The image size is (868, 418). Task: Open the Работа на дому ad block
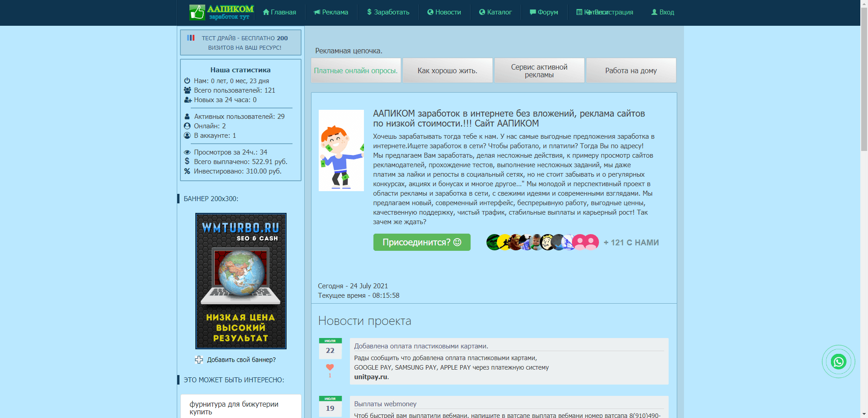[631, 70]
